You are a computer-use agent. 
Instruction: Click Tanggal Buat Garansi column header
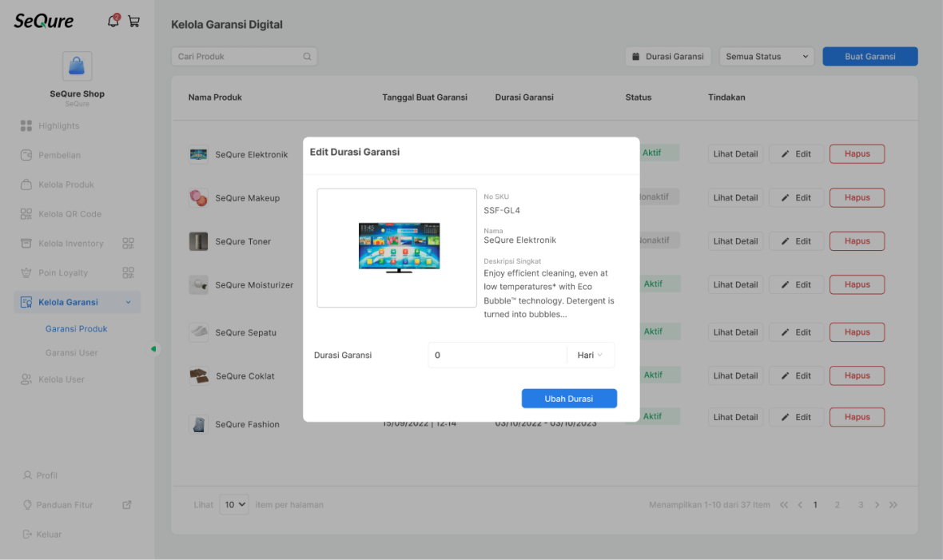pos(424,97)
